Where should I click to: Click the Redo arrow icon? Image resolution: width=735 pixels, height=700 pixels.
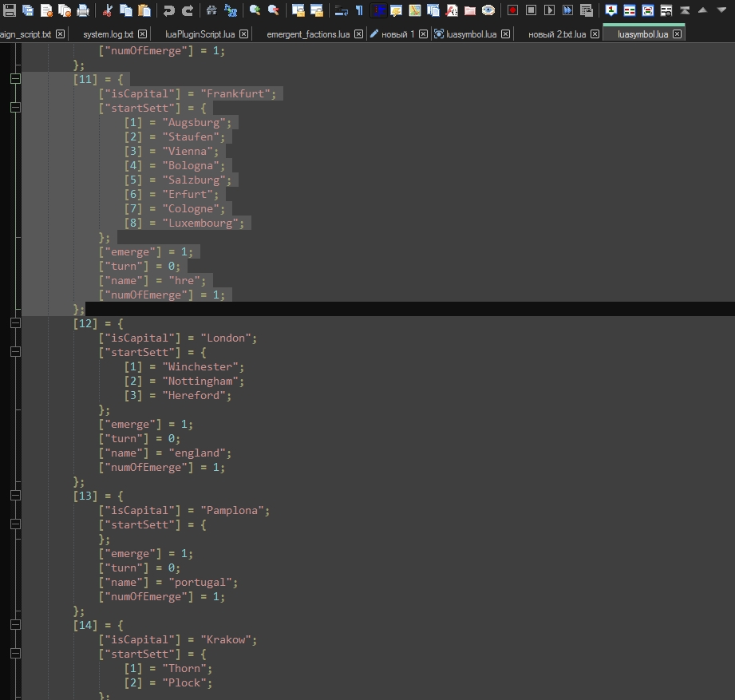[x=188, y=10]
